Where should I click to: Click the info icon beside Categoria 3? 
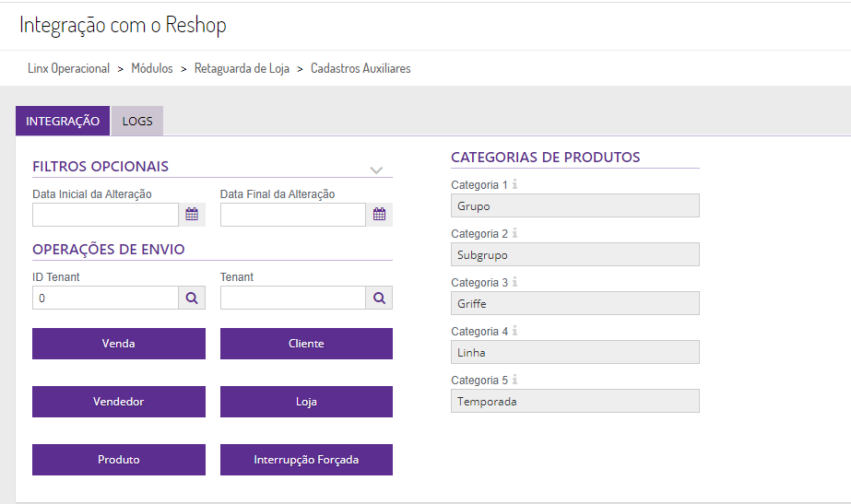pyautogui.click(x=515, y=283)
